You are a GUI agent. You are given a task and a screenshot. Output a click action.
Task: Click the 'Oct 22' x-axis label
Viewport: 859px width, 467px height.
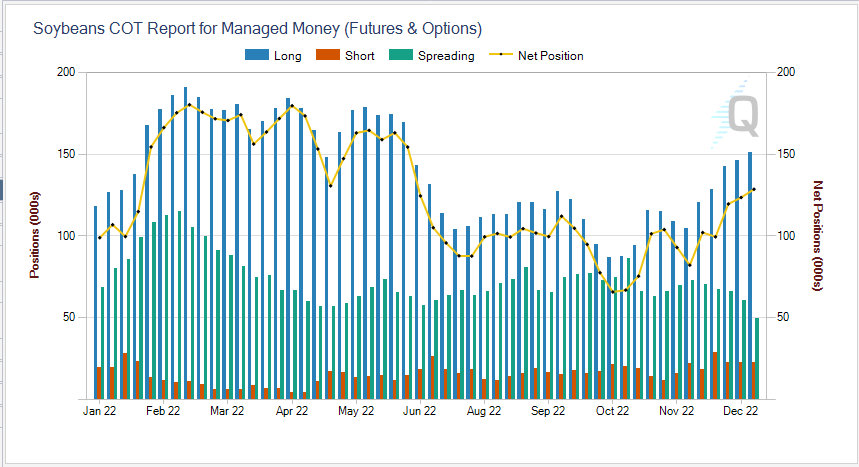point(612,411)
